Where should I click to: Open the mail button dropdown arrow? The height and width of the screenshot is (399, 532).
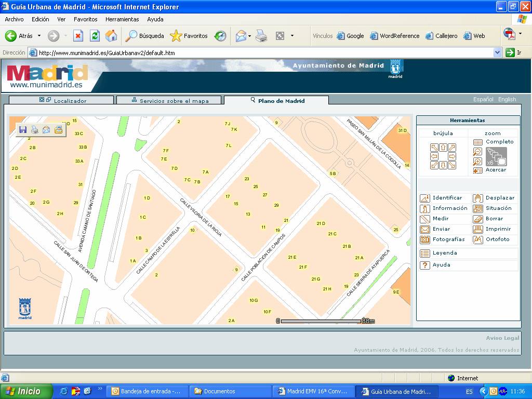pos(250,36)
